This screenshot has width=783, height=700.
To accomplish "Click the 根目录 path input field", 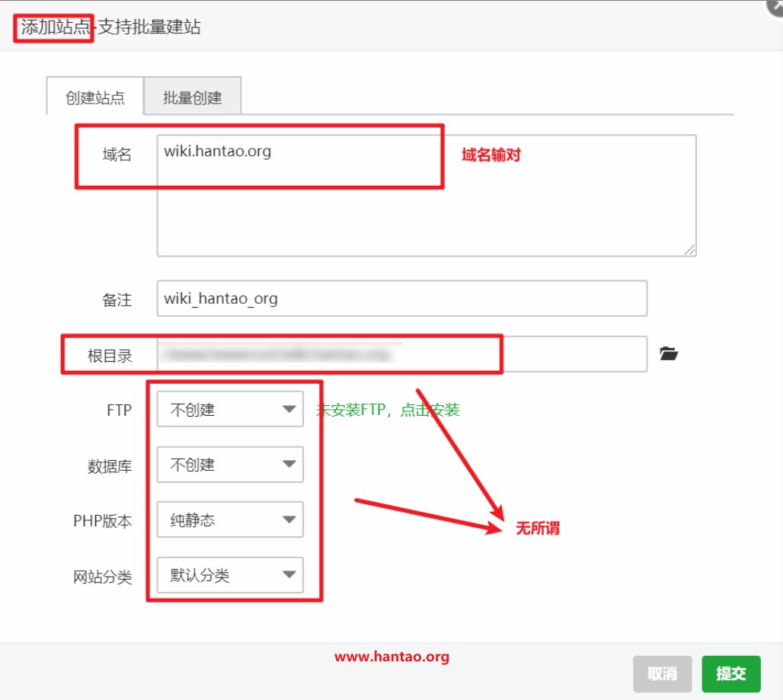I will pyautogui.click(x=401, y=354).
